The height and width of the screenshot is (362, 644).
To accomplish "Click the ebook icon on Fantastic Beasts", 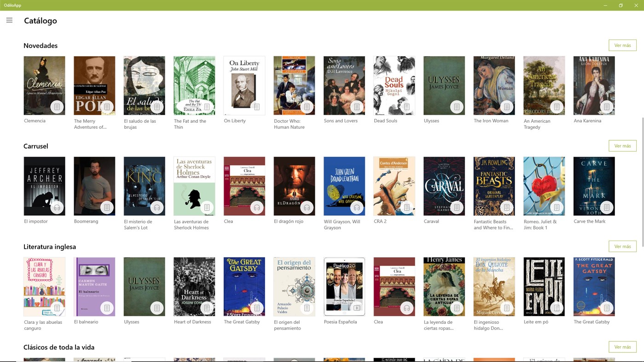I will pos(506,207).
